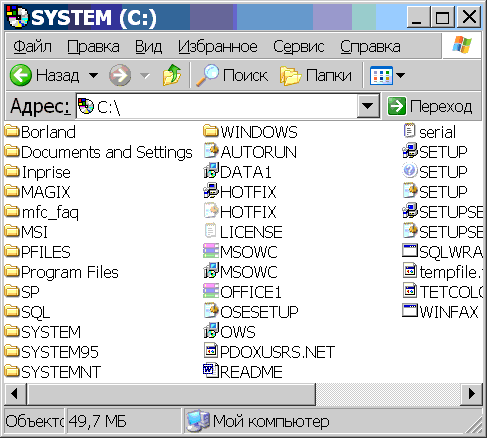The image size is (487, 438).
Task: Click the green Back arrow icon
Action: point(21,75)
